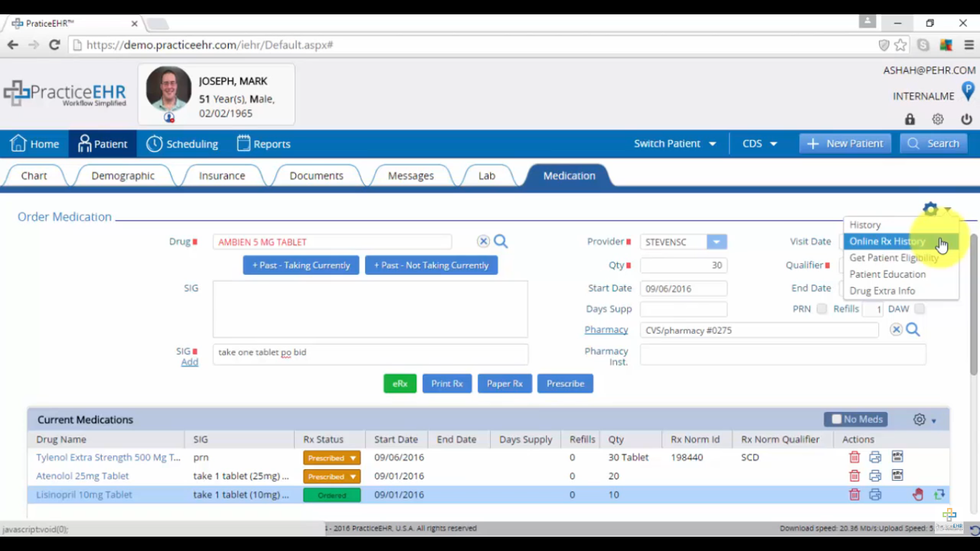Select Online Rx History menu item
The height and width of the screenshot is (551, 980).
click(887, 242)
